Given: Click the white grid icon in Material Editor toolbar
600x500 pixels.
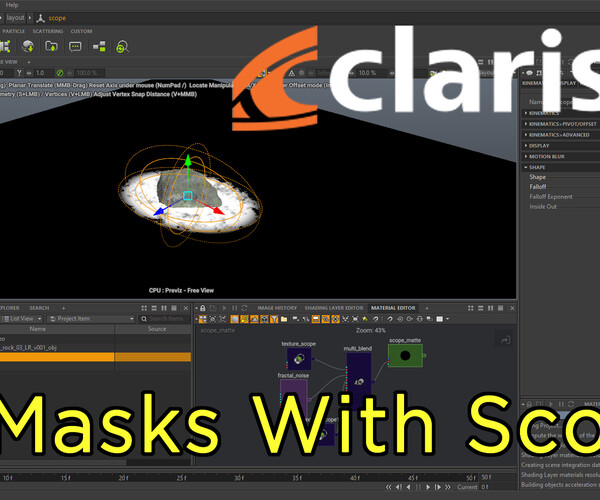Looking at the screenshot, I should click(440, 319).
